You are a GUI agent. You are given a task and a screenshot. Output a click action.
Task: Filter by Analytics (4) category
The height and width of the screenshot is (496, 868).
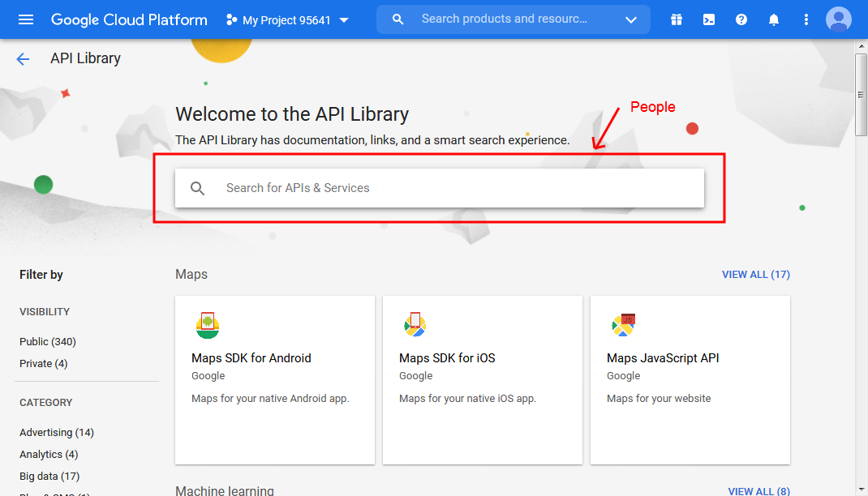pos(49,454)
